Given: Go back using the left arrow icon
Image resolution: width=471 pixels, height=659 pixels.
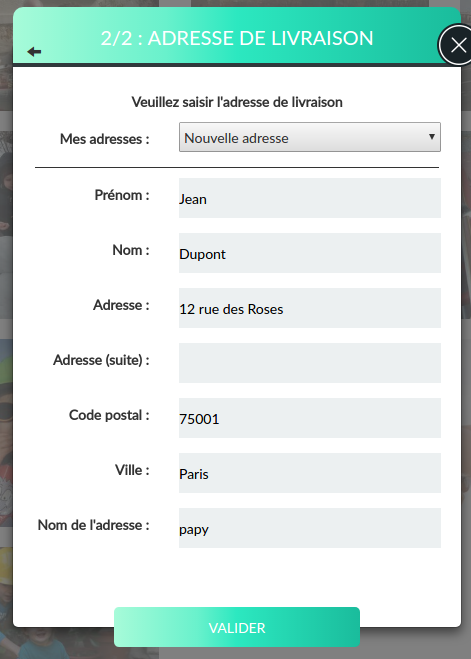Looking at the screenshot, I should pyautogui.click(x=34, y=52).
